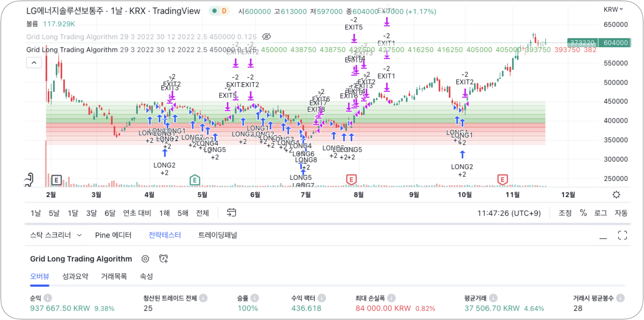Click the TradingView logo icon at chart corner
The image size is (644, 320).
(x=29, y=180)
